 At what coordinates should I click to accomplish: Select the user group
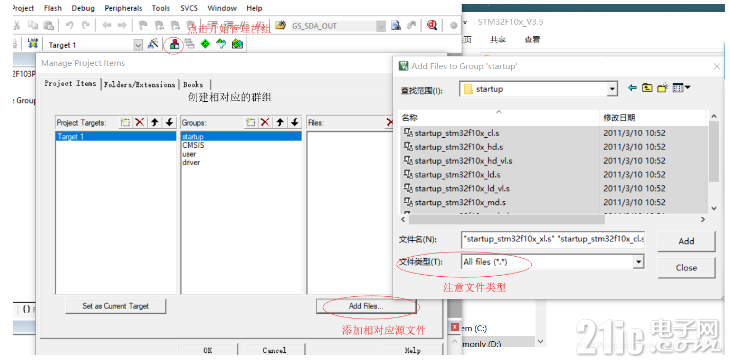(189, 154)
